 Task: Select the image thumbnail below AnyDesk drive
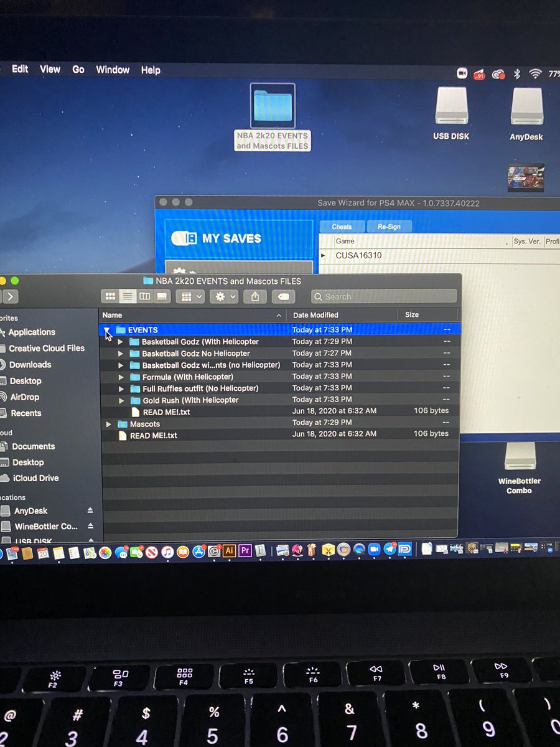[x=526, y=178]
